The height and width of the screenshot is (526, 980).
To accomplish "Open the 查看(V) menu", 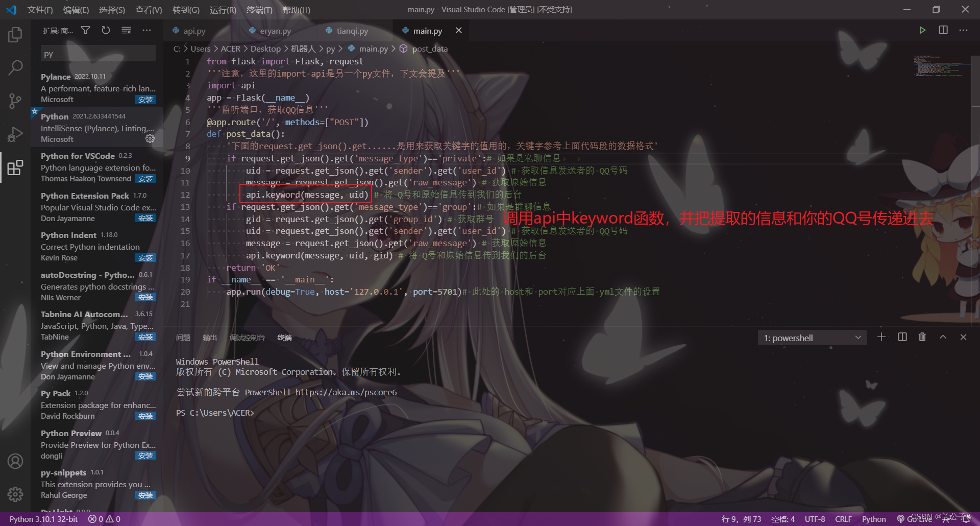I will (x=149, y=10).
